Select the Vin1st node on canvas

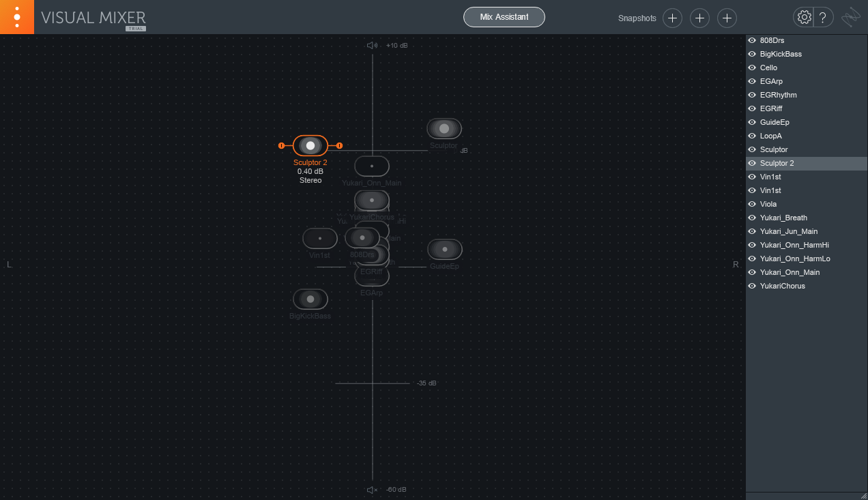tap(320, 238)
